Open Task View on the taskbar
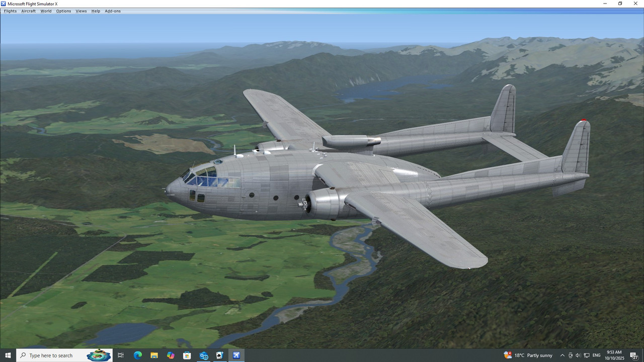The image size is (644, 362). coord(121,355)
